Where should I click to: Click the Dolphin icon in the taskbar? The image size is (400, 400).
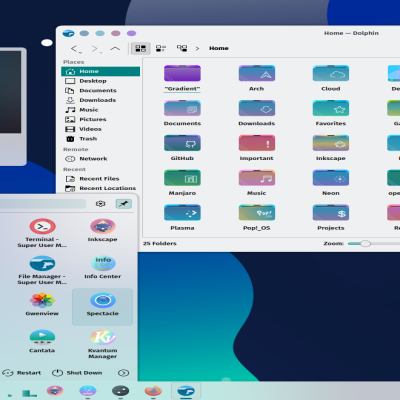[x=186, y=390]
